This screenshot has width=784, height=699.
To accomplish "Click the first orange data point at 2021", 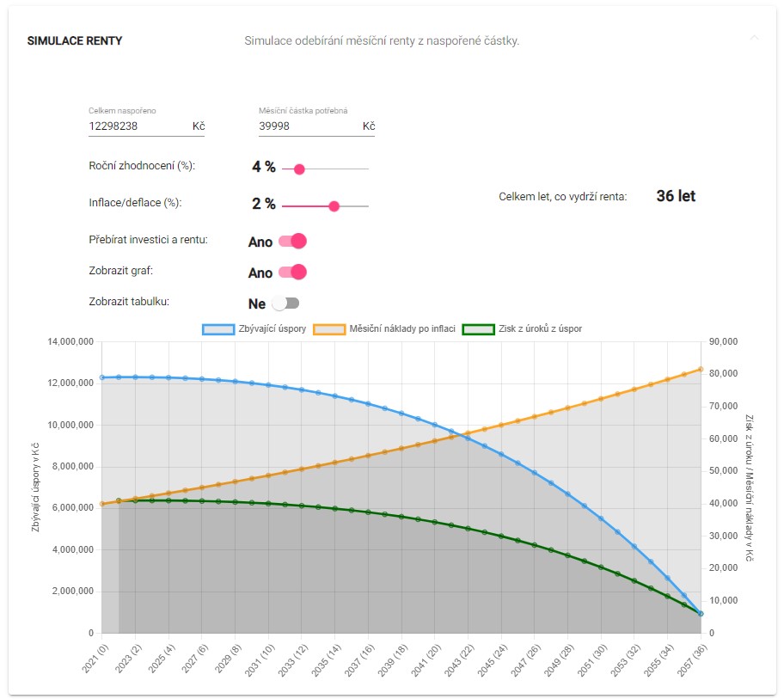I will 101,504.
